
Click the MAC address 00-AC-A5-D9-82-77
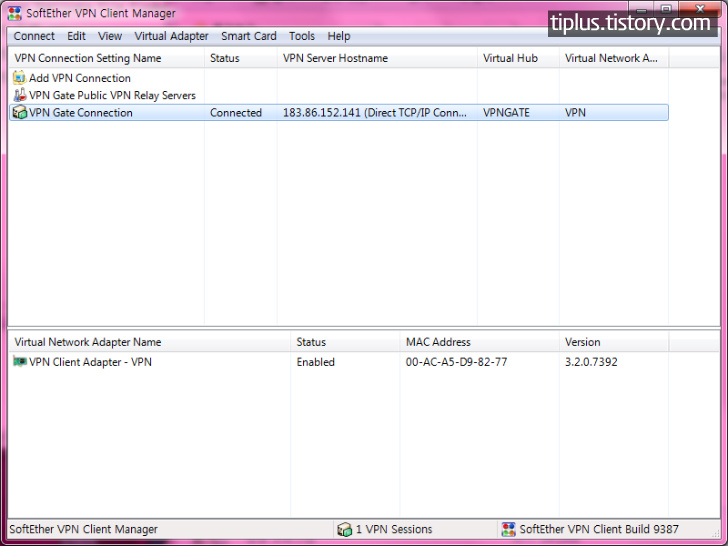[456, 362]
